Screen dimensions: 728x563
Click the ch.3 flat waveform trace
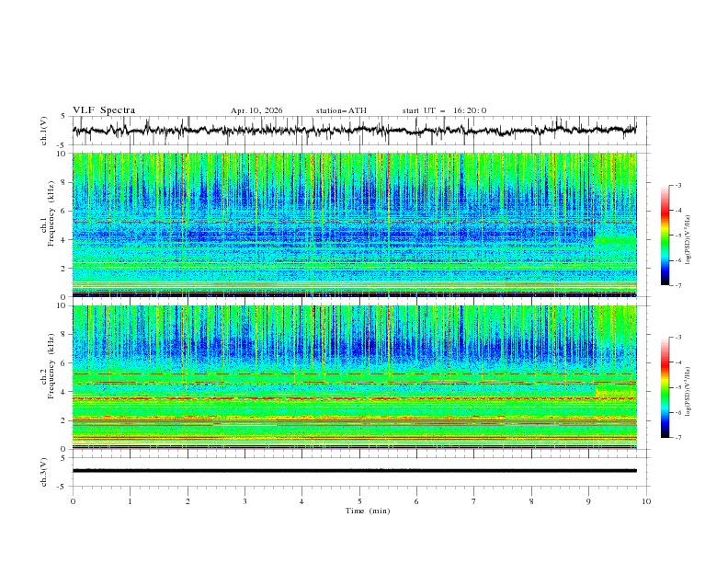355,471
